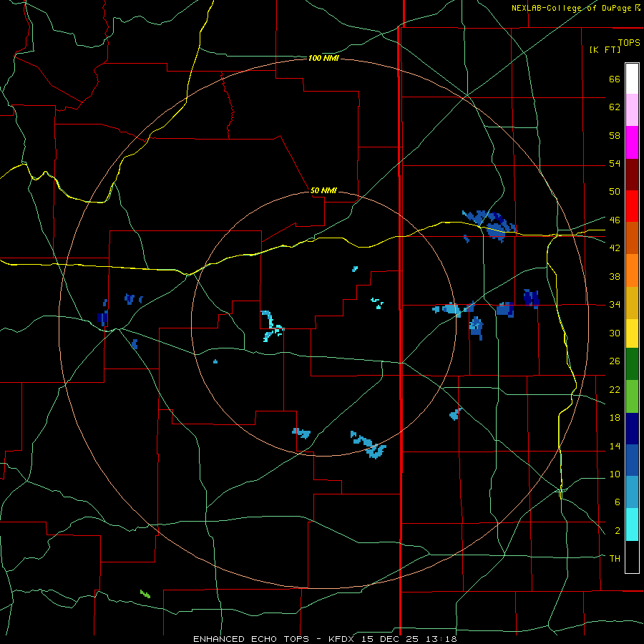The image size is (644, 644).
Task: Click the cyan echo band at the radar center
Action: pos(272,326)
